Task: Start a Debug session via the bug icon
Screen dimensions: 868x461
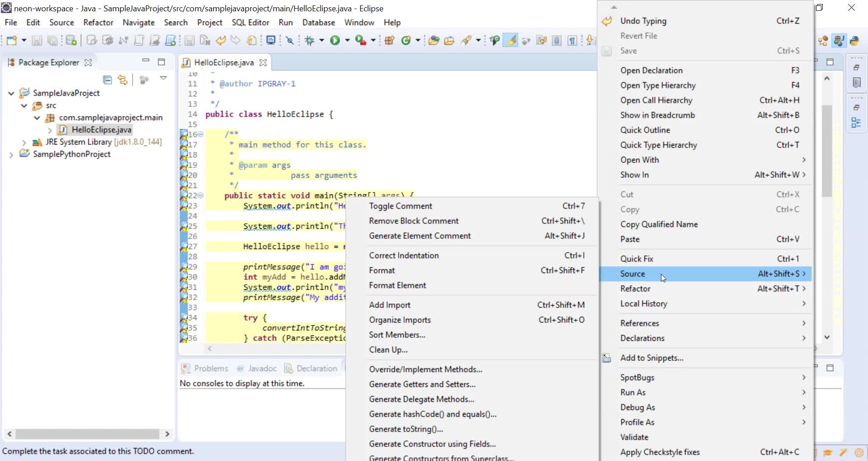Action: 310,40
